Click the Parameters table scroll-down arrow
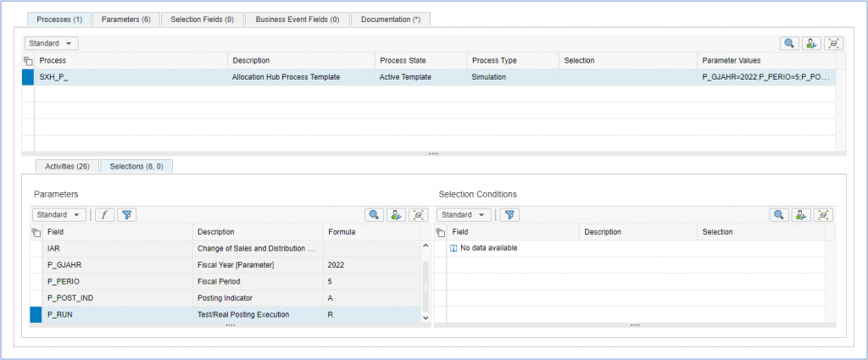 pos(426,318)
